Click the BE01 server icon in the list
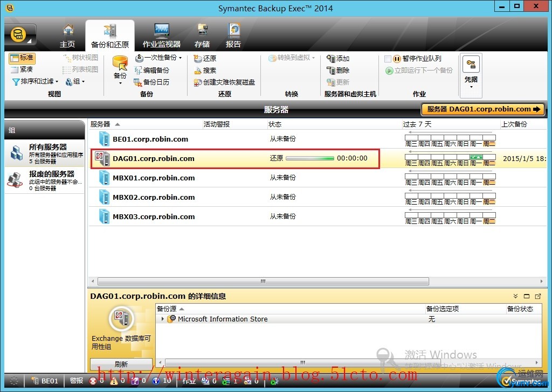552x392 pixels. point(104,138)
